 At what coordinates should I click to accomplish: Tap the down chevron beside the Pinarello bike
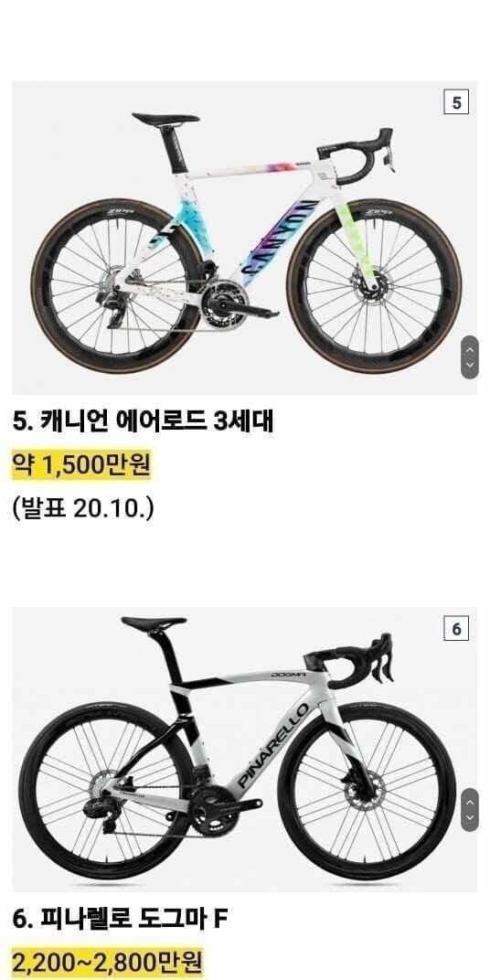[x=469, y=817]
